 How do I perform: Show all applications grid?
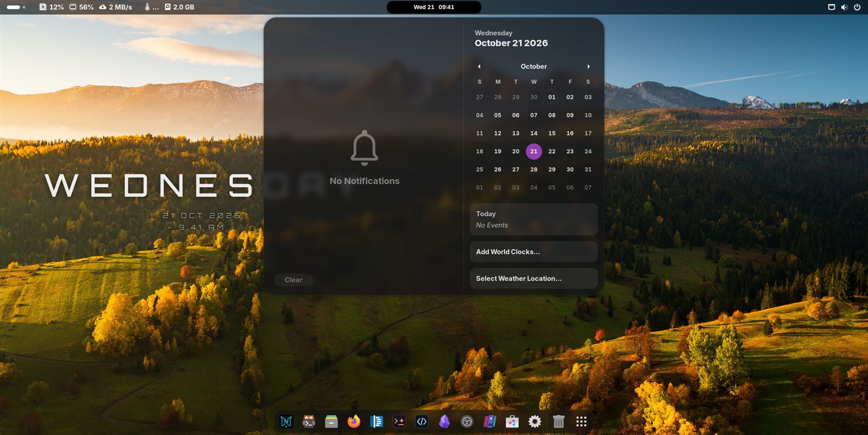582,421
